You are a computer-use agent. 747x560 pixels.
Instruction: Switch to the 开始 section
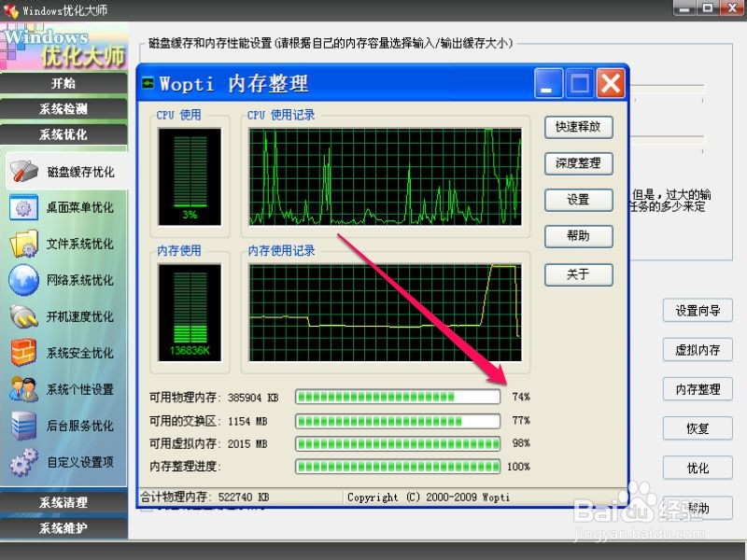[x=63, y=83]
